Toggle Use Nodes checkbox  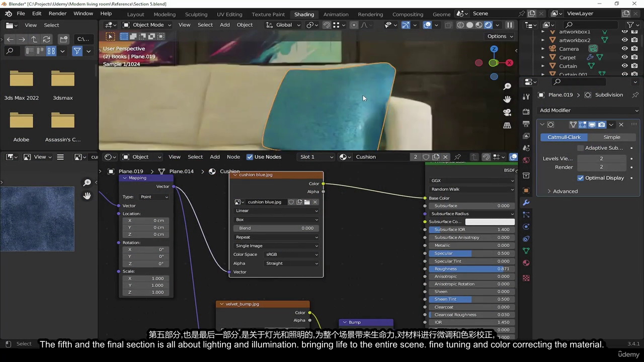[x=250, y=157]
